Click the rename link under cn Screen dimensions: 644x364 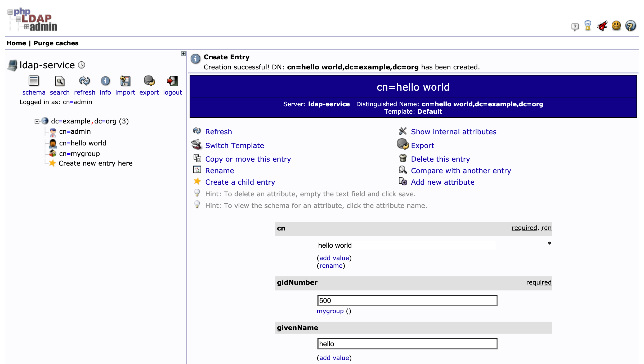pyautogui.click(x=331, y=266)
